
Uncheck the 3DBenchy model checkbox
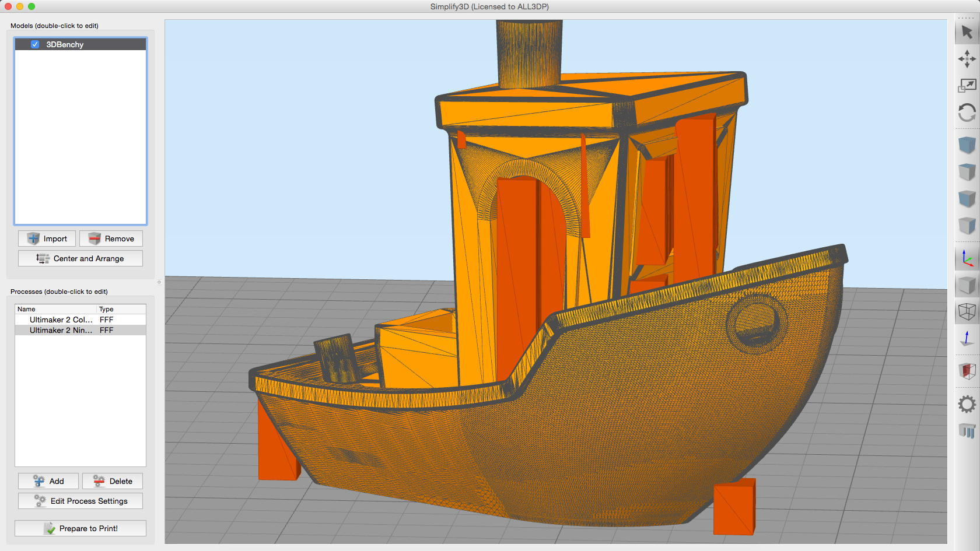click(35, 44)
